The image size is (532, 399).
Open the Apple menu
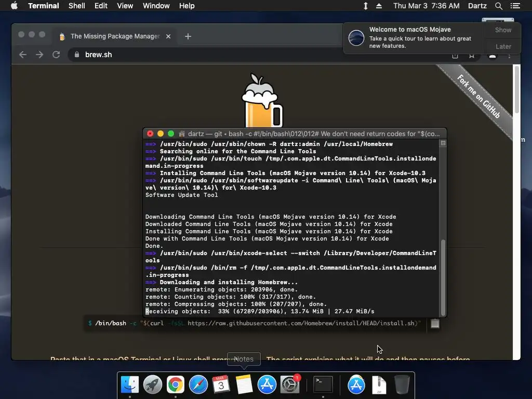tap(14, 6)
